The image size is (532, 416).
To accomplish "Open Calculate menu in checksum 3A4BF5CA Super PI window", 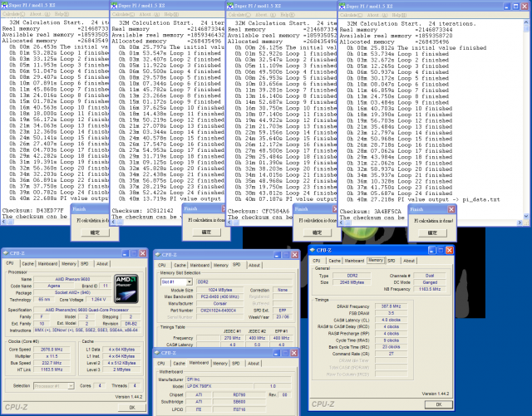I will (351, 15).
